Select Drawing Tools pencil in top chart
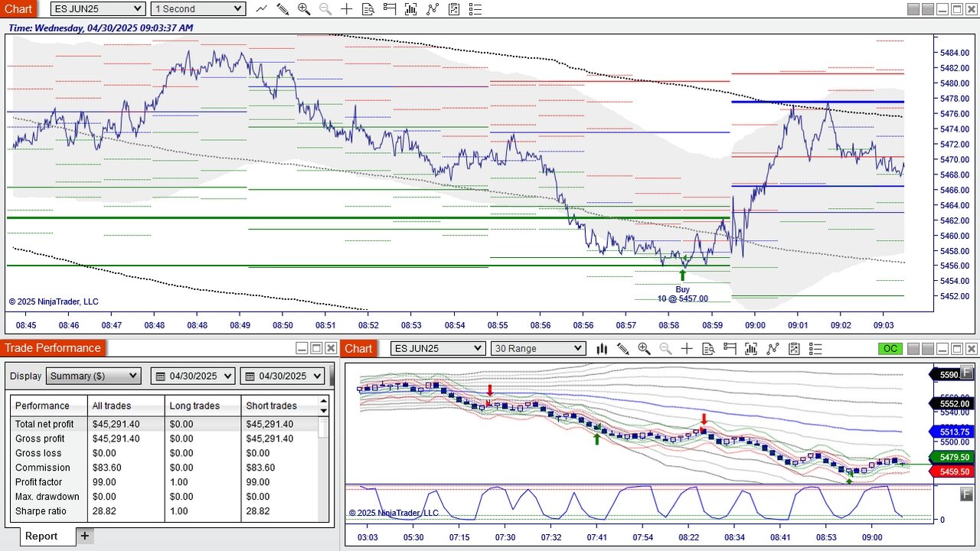The width and height of the screenshot is (980, 551). point(283,9)
